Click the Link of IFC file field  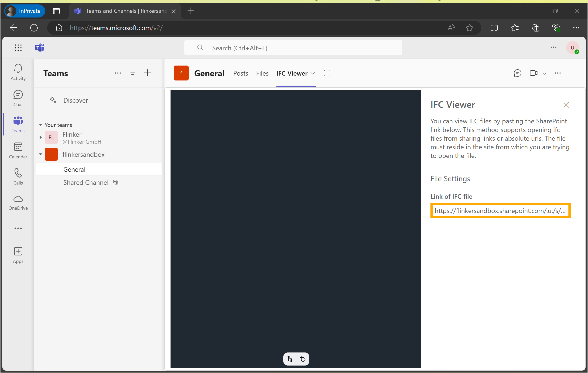pyautogui.click(x=500, y=210)
